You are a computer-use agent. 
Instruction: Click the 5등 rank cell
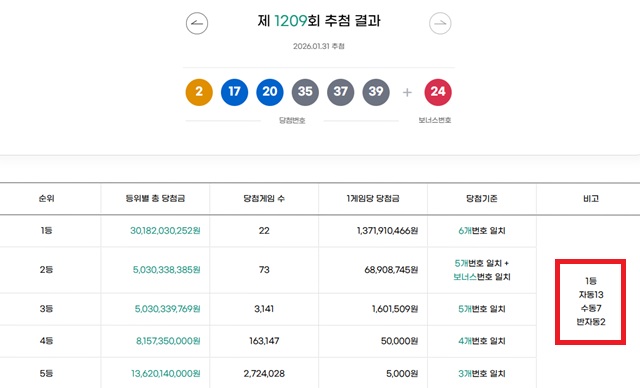47,373
